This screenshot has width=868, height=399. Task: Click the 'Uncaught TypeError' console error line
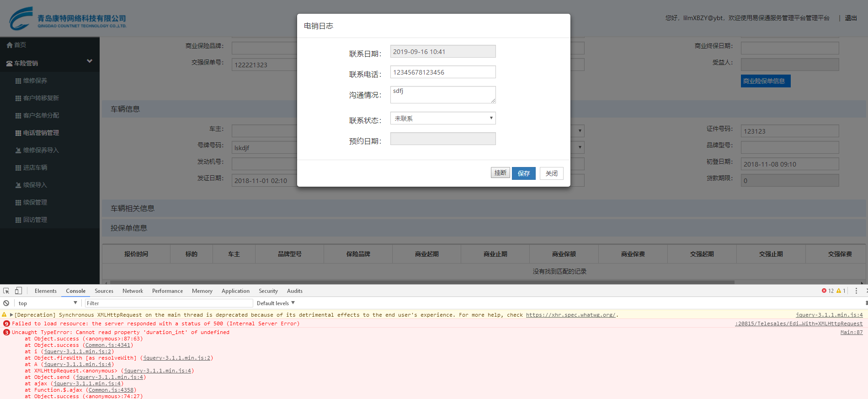pos(121,332)
